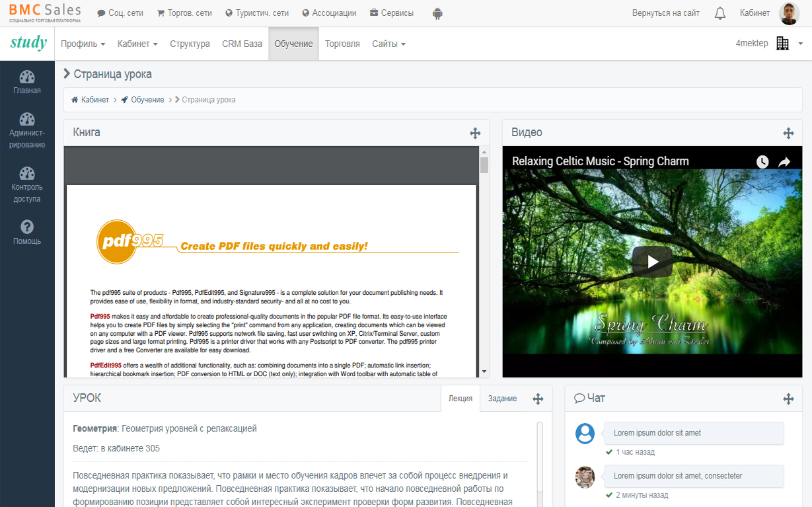Click move handle on Книга panel

tap(475, 133)
